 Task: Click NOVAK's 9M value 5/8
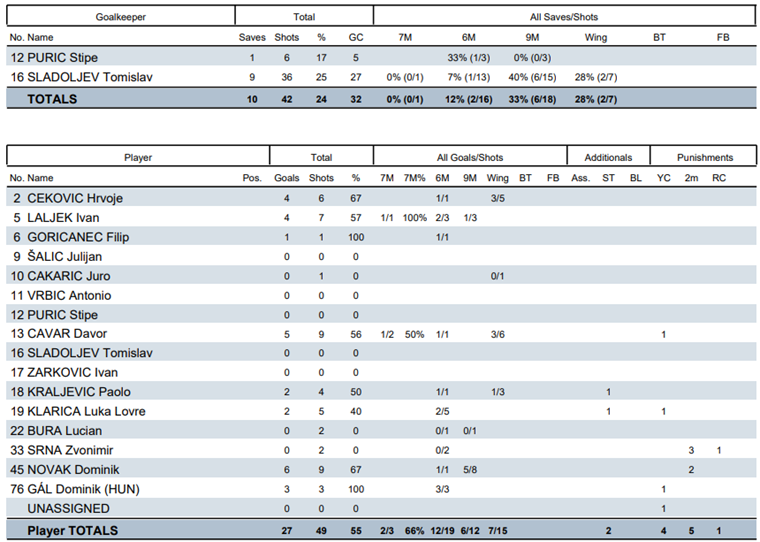470,470
